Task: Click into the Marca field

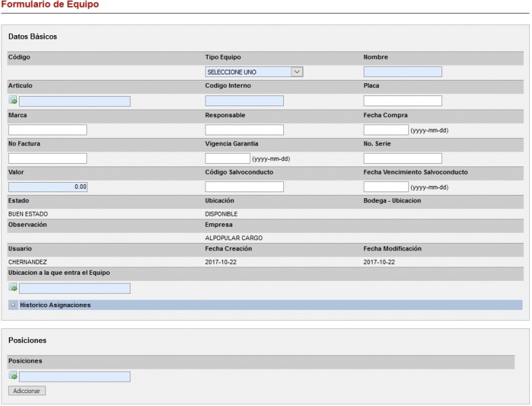Action: click(x=47, y=130)
